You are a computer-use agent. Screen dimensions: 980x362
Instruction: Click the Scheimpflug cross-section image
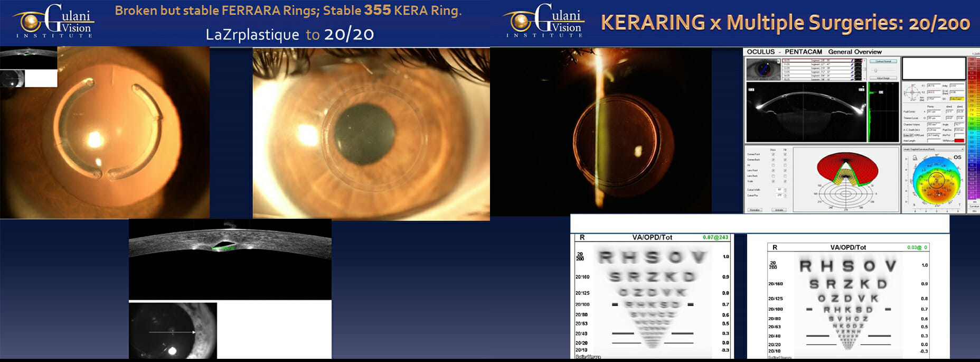(x=806, y=112)
